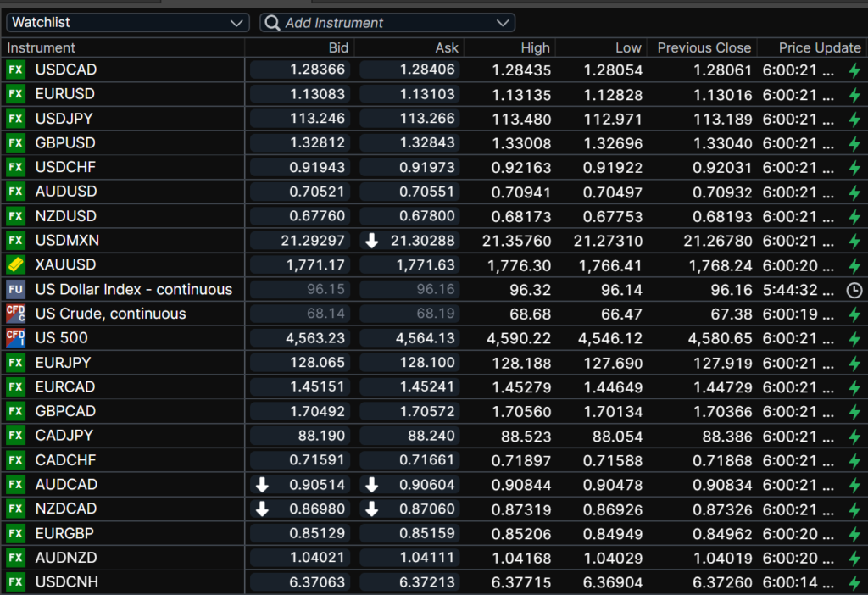The width and height of the screenshot is (868, 595).
Task: Click the Previous Close column header
Action: click(x=704, y=48)
